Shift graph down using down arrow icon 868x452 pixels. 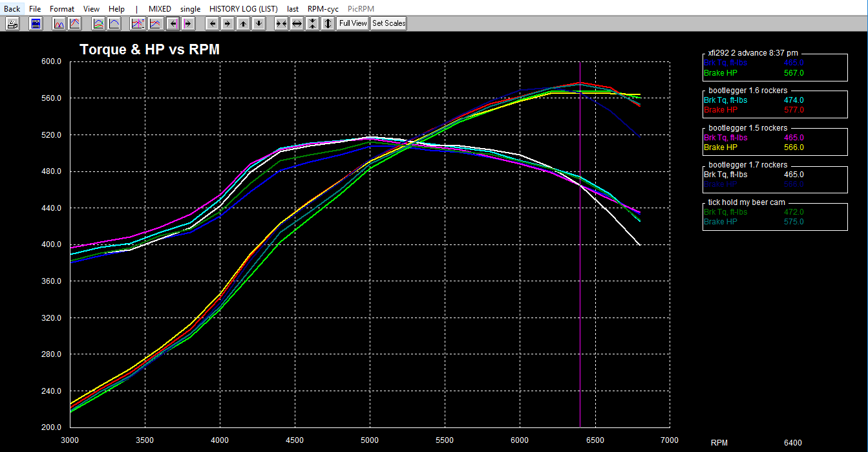pyautogui.click(x=259, y=23)
